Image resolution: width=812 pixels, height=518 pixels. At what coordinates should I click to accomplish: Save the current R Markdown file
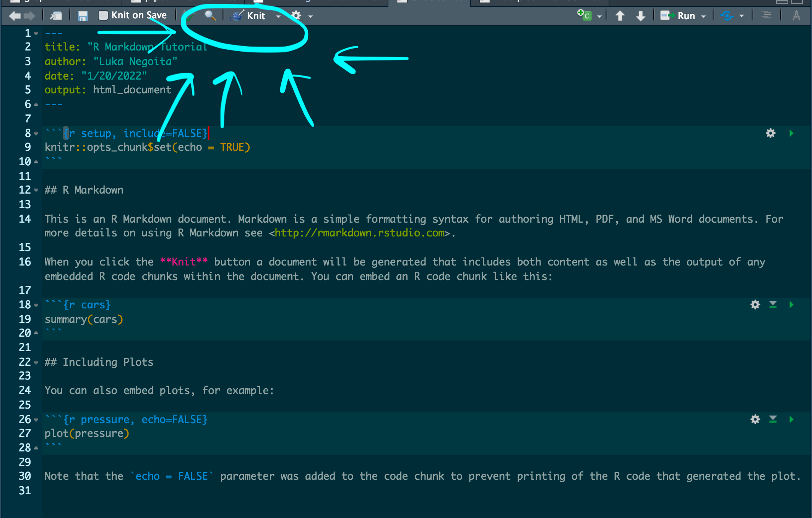tap(82, 16)
